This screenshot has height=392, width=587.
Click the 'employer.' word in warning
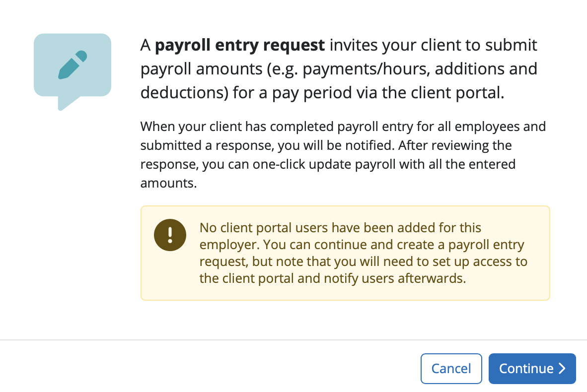pyautogui.click(x=229, y=245)
